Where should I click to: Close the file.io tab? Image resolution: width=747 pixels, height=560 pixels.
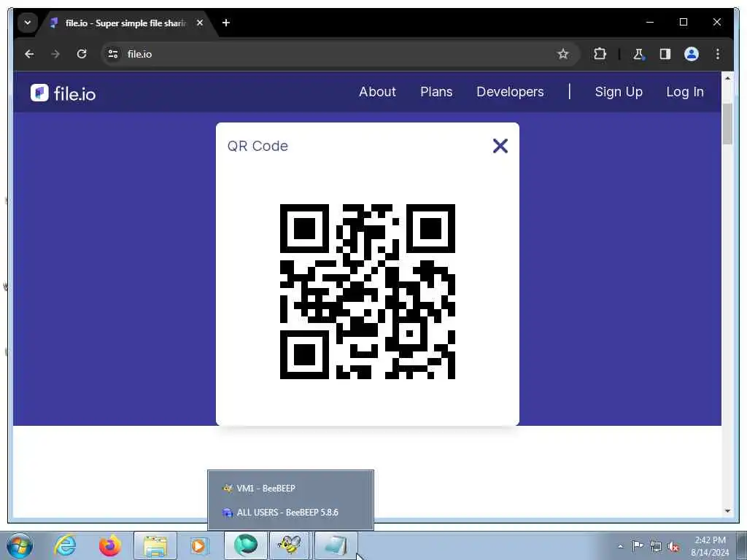(200, 23)
